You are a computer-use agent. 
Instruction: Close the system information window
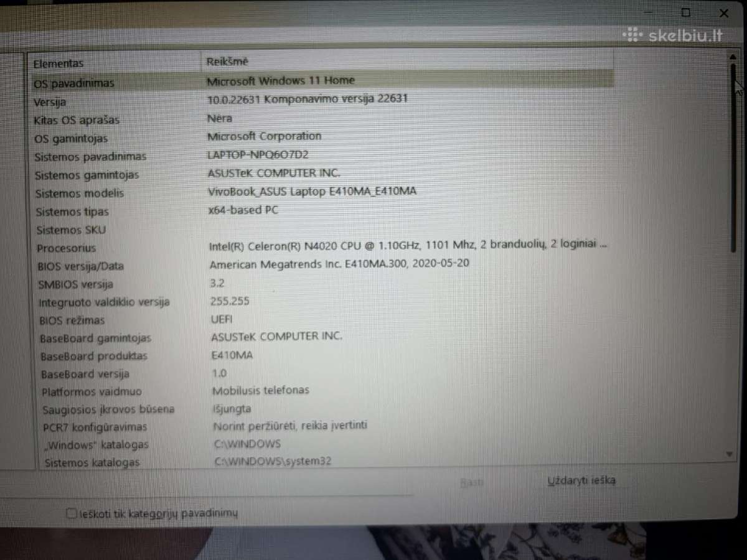[x=724, y=12]
